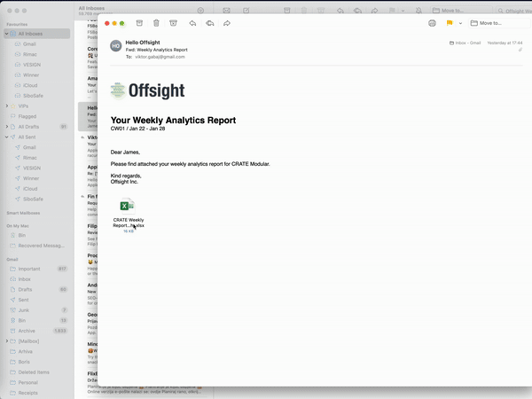Select the Important folder under Gmail
This screenshot has height=399, width=532.
29,269
